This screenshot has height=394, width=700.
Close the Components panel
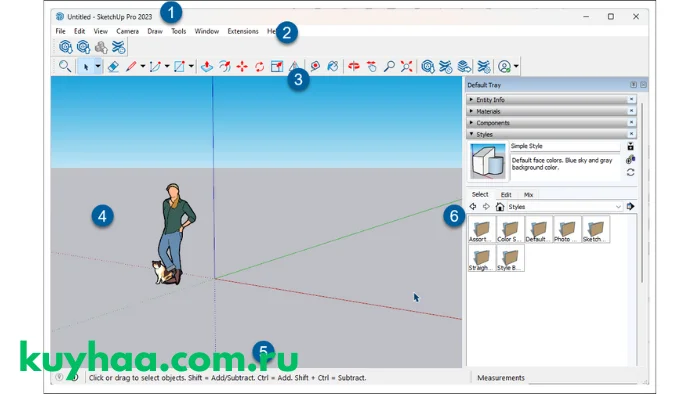coord(632,123)
